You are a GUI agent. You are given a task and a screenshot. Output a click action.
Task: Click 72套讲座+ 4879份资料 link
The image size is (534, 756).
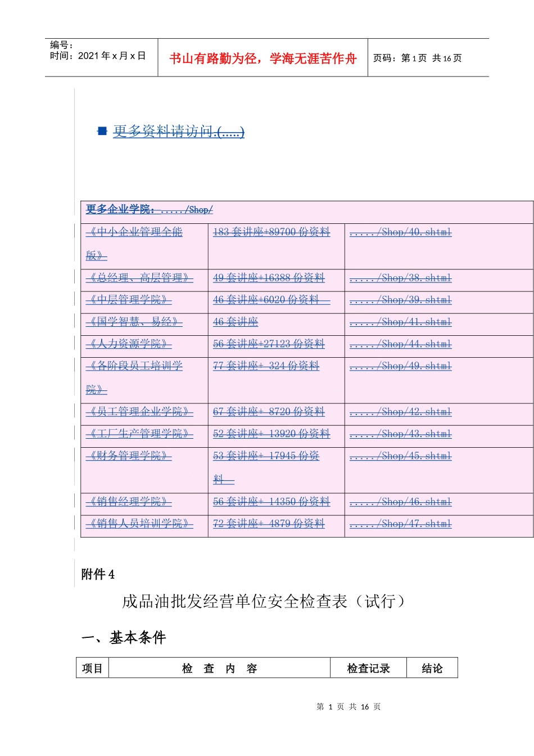click(269, 524)
